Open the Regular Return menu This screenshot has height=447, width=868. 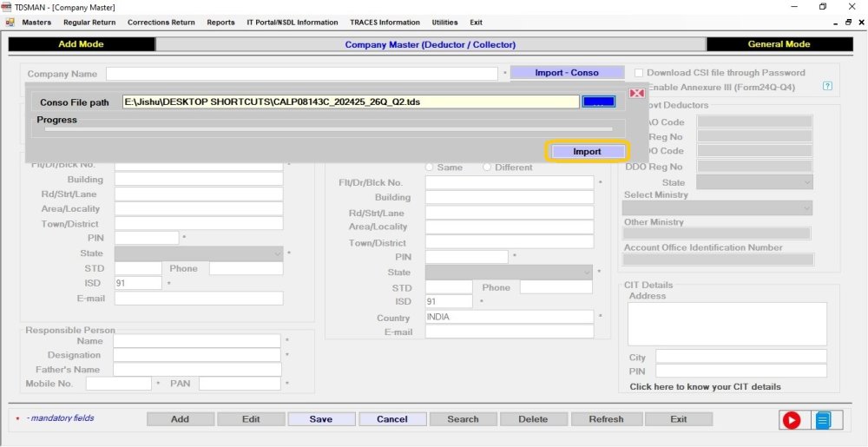point(89,22)
